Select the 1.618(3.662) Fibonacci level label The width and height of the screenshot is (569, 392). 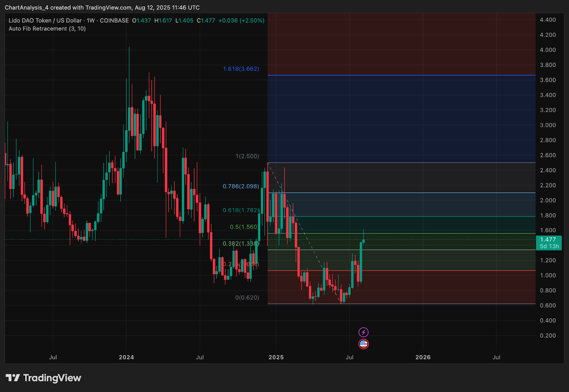(x=241, y=69)
